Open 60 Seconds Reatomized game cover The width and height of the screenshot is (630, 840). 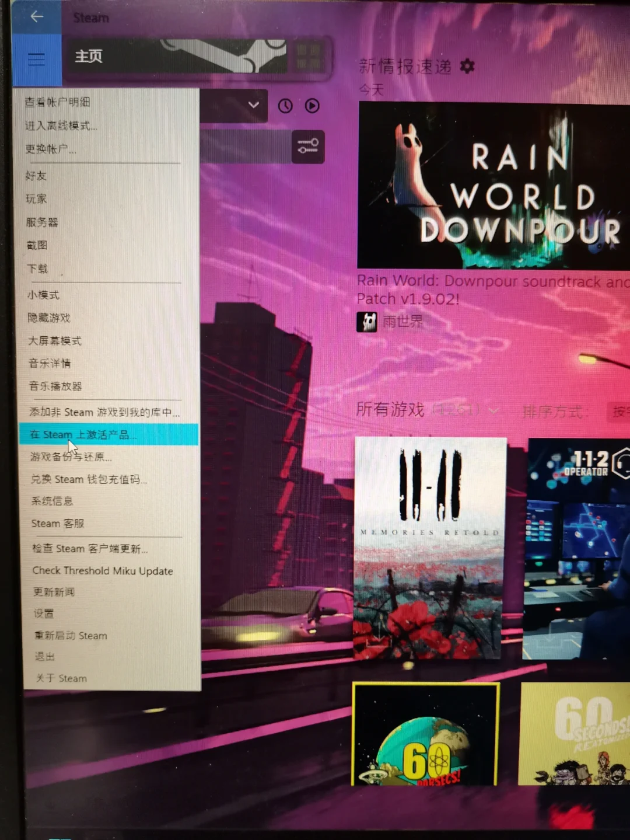575,734
